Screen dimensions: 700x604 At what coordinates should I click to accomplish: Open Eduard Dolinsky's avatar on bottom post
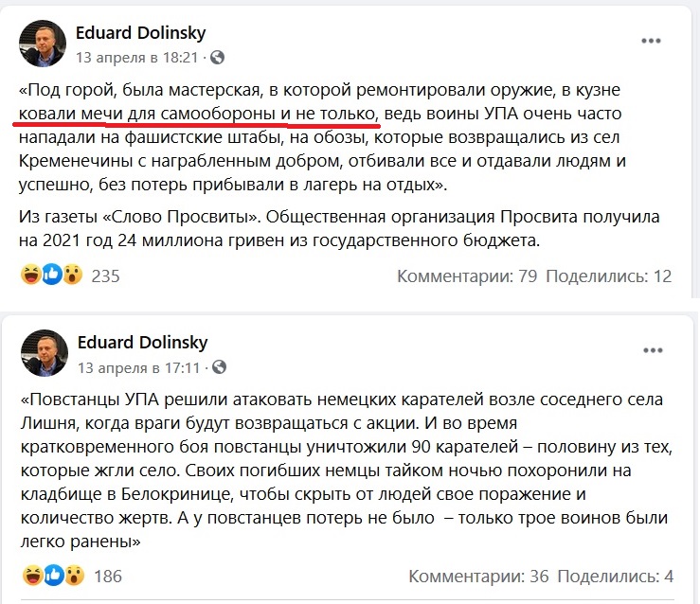pos(44,353)
